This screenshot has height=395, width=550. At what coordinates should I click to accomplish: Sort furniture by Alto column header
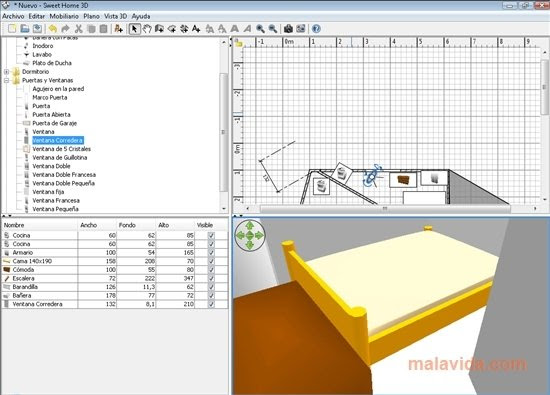(x=174, y=225)
